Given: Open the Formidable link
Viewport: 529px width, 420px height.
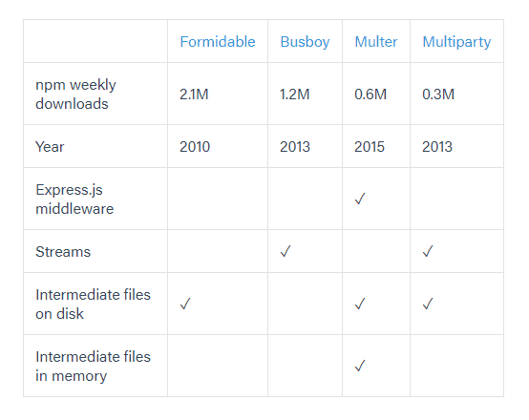Looking at the screenshot, I should (218, 42).
